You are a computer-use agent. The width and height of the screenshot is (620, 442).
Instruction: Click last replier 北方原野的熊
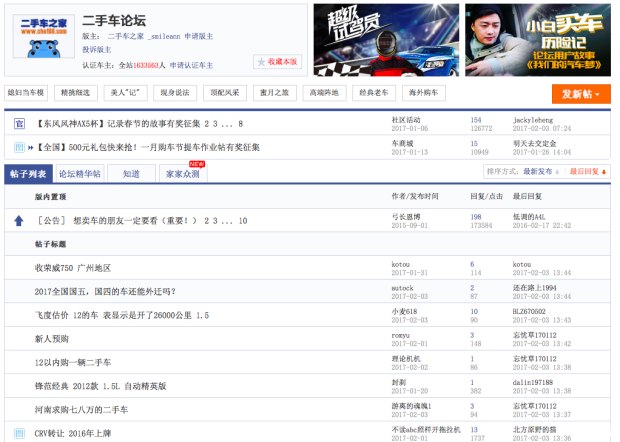click(x=535, y=429)
